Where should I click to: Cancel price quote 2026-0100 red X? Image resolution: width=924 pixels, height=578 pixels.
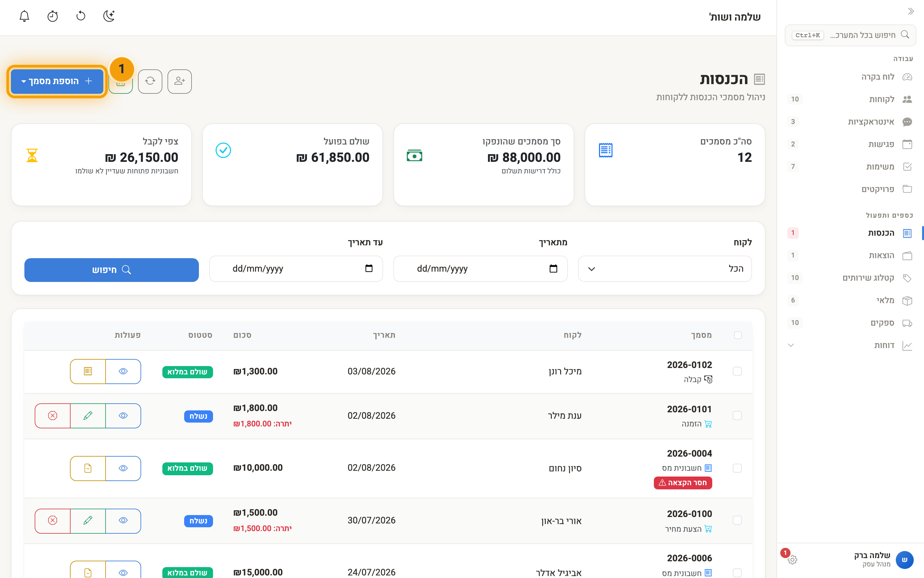click(53, 521)
